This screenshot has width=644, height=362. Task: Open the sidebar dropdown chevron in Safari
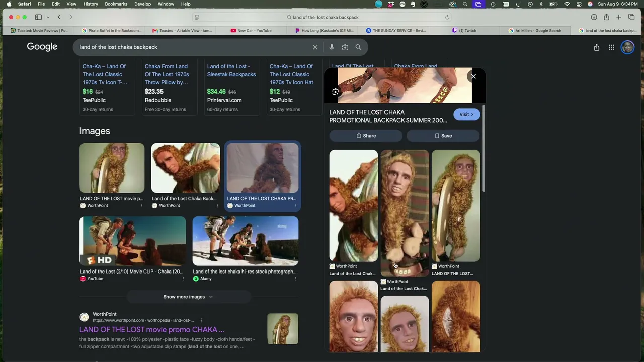point(48,17)
